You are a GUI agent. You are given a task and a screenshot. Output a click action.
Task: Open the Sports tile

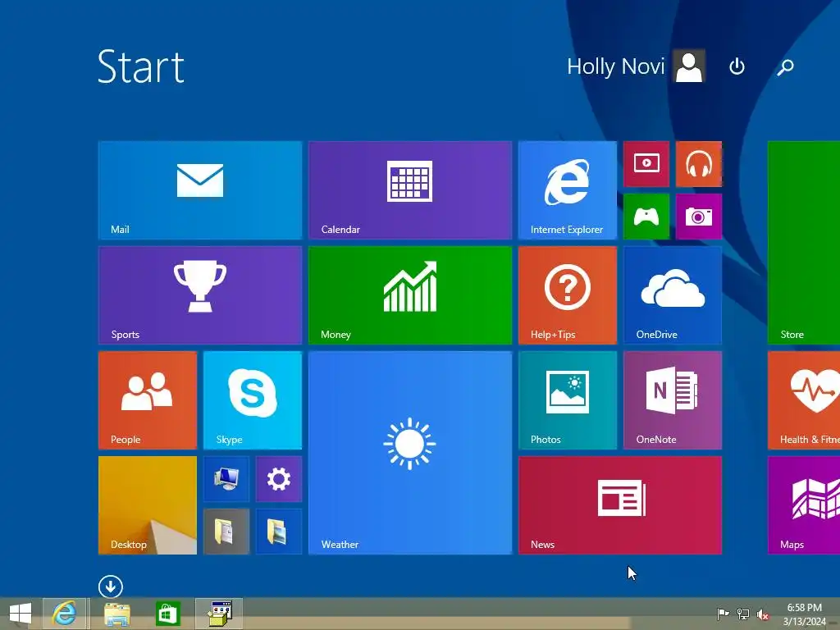(x=200, y=295)
